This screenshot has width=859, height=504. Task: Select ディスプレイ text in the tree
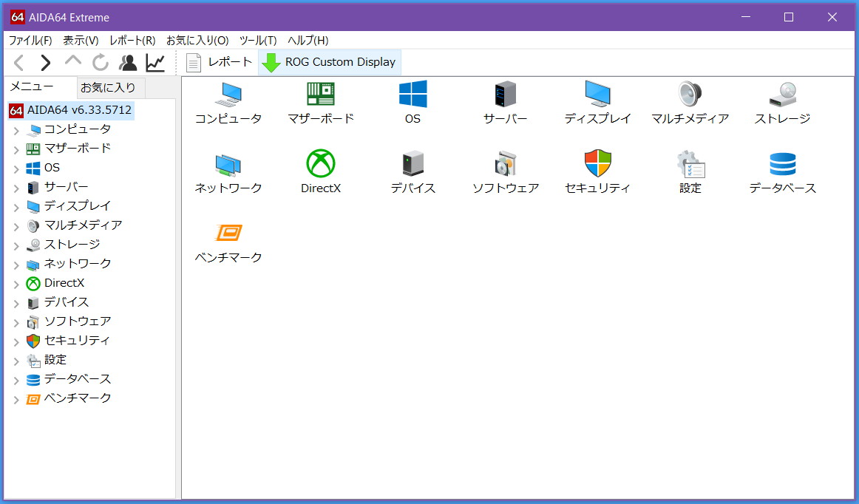pos(77,206)
